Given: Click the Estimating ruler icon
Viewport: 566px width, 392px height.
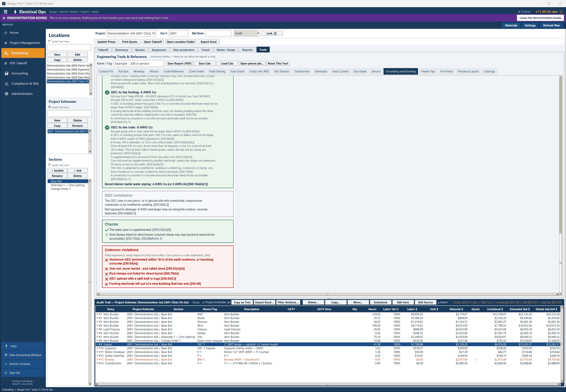Looking at the screenshot, I should [6, 53].
